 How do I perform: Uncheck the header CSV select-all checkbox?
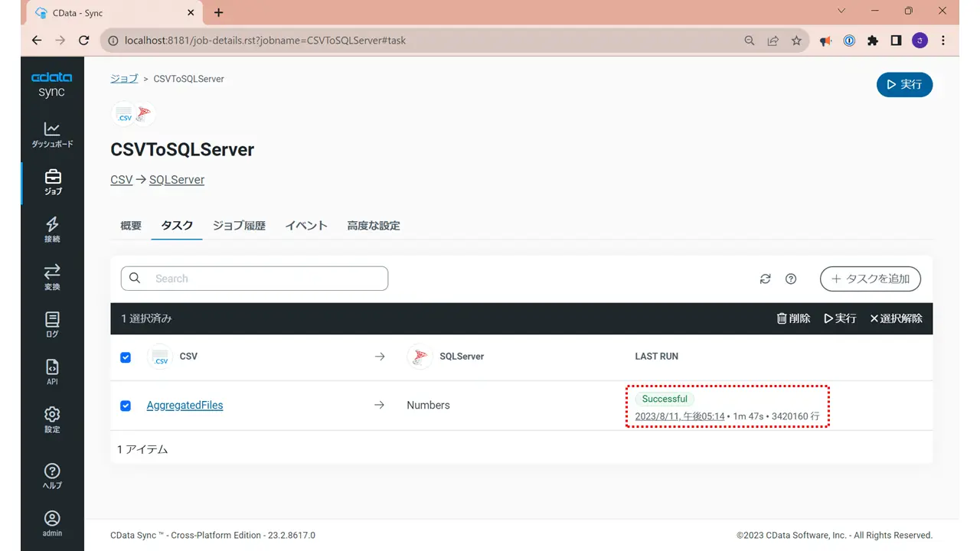(126, 357)
